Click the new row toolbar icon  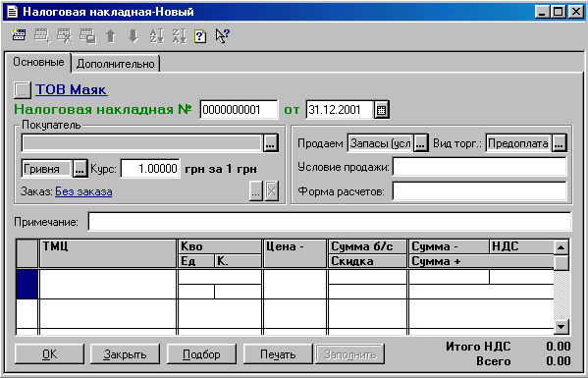click(18, 35)
